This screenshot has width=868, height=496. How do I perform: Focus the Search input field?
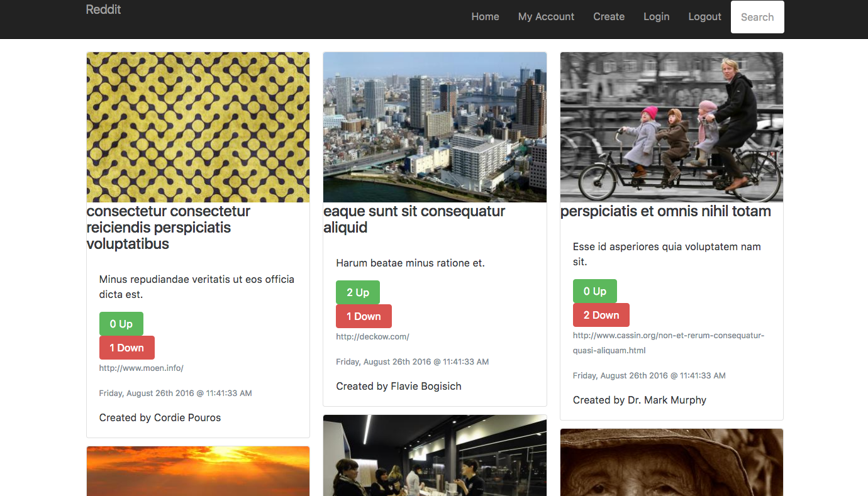click(757, 17)
